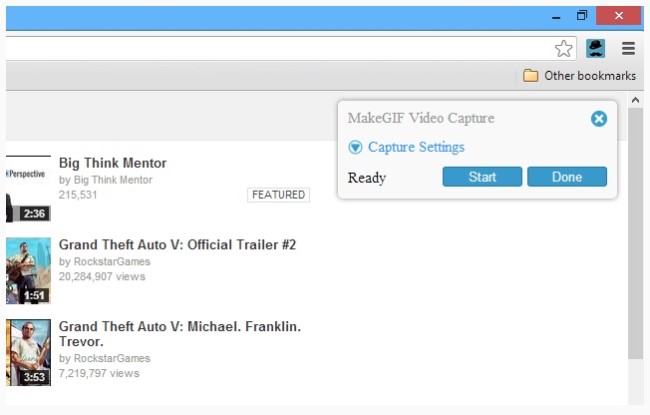Viewport: 650px width, 415px height.
Task: Click the address bar field
Action: pos(279,49)
